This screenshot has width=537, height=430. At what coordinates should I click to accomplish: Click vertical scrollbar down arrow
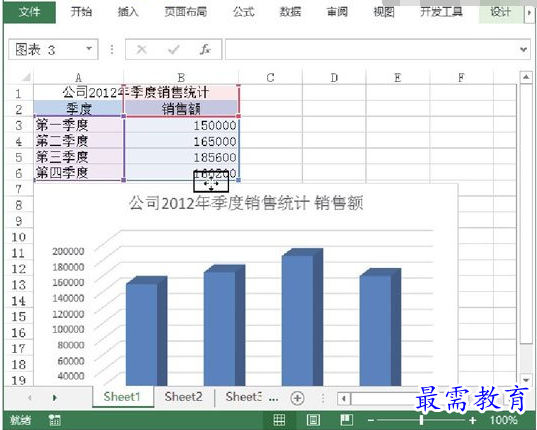tap(526, 379)
